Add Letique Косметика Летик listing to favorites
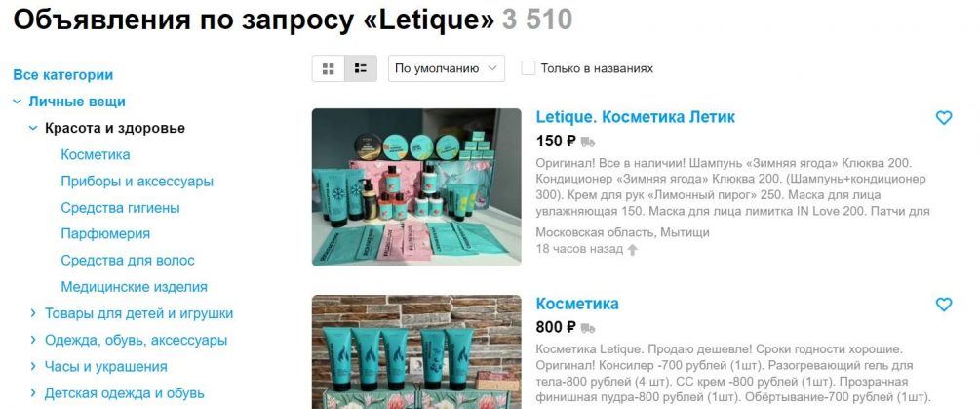The height and width of the screenshot is (409, 980). (x=943, y=117)
